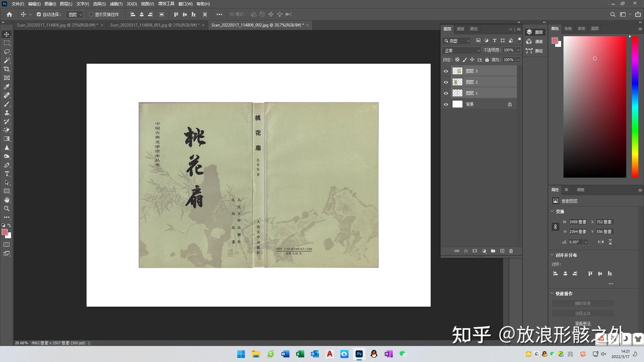
Task: Open the layer style fx menu
Action: (466, 251)
